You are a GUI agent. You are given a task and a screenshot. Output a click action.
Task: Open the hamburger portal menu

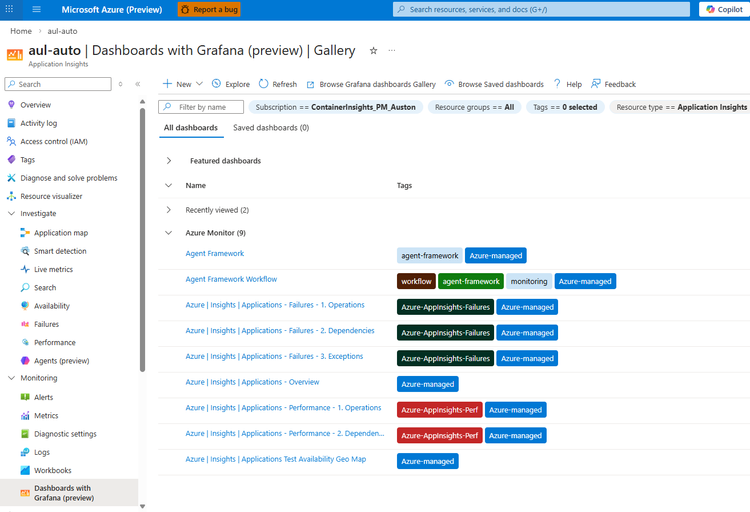[36, 9]
